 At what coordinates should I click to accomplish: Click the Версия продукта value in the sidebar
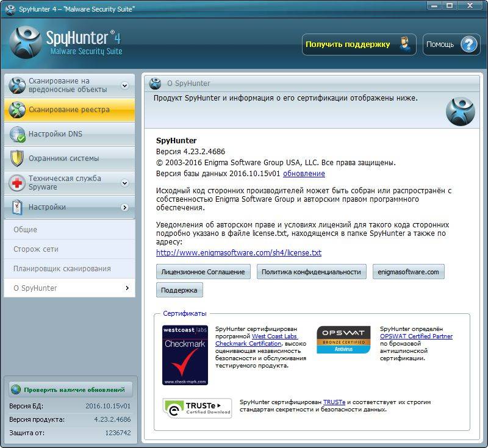112,419
